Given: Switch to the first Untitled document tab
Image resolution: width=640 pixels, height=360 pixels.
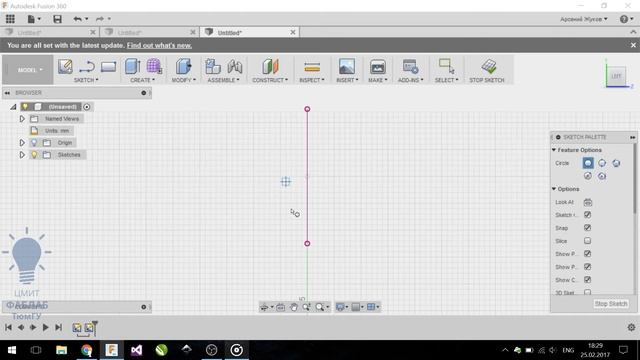Looking at the screenshot, I should 50,32.
